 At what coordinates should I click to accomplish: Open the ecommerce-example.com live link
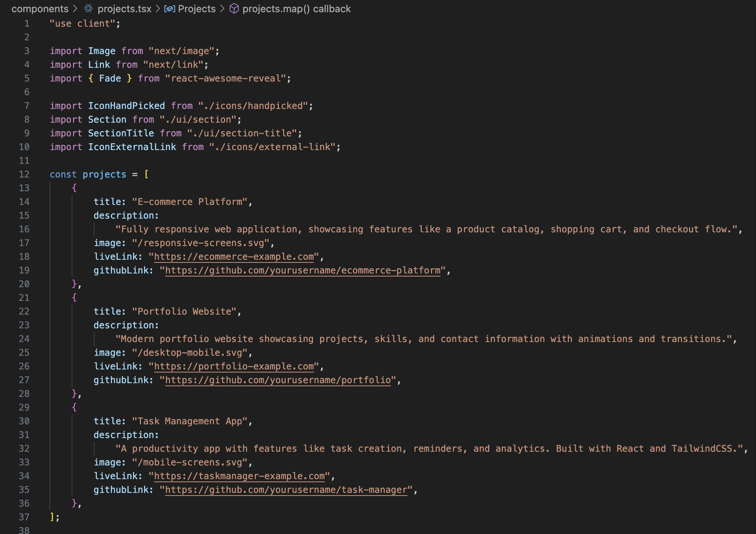pos(234,257)
